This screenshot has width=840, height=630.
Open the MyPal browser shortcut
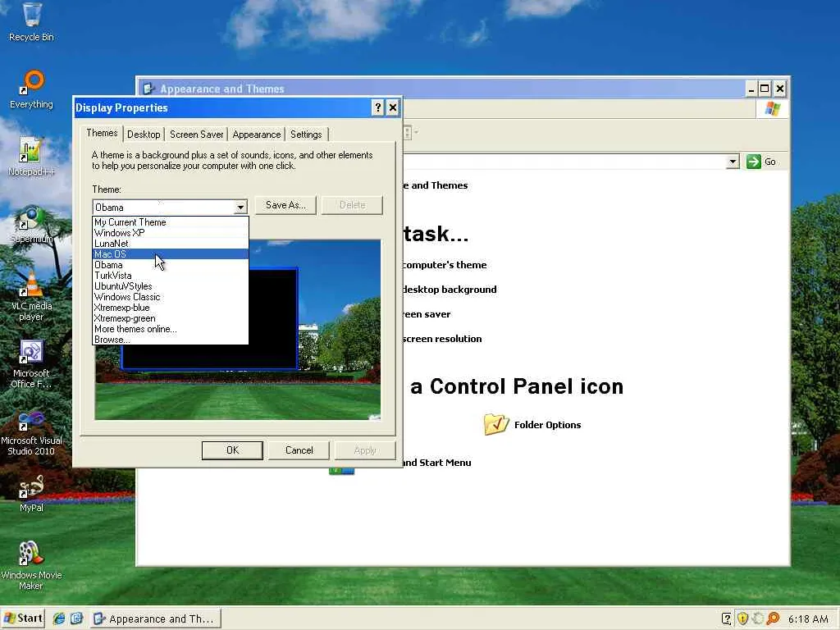(31, 493)
